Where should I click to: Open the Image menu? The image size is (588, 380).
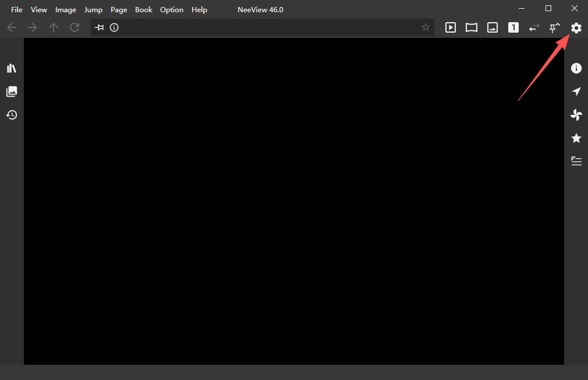tap(66, 10)
